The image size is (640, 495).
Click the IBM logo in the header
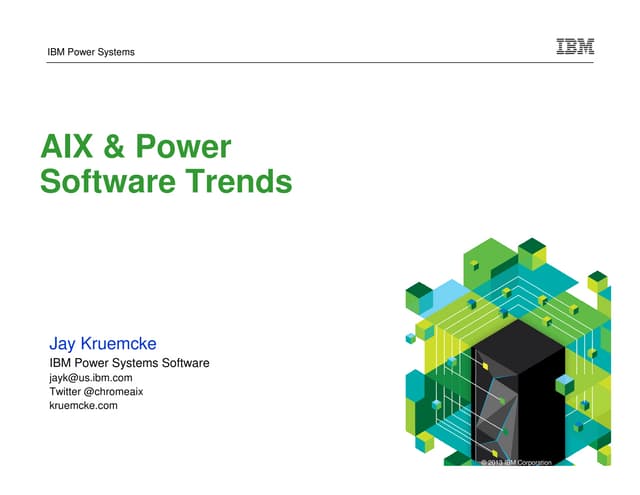click(x=574, y=46)
